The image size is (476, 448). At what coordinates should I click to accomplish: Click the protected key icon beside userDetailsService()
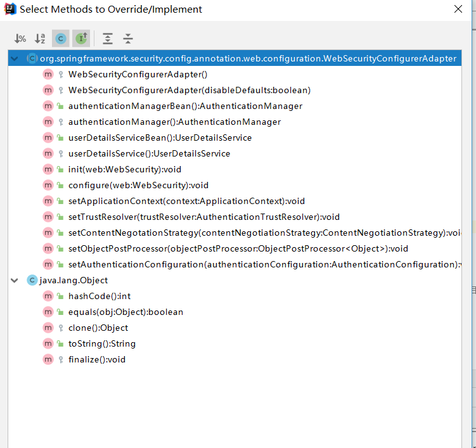tap(61, 154)
